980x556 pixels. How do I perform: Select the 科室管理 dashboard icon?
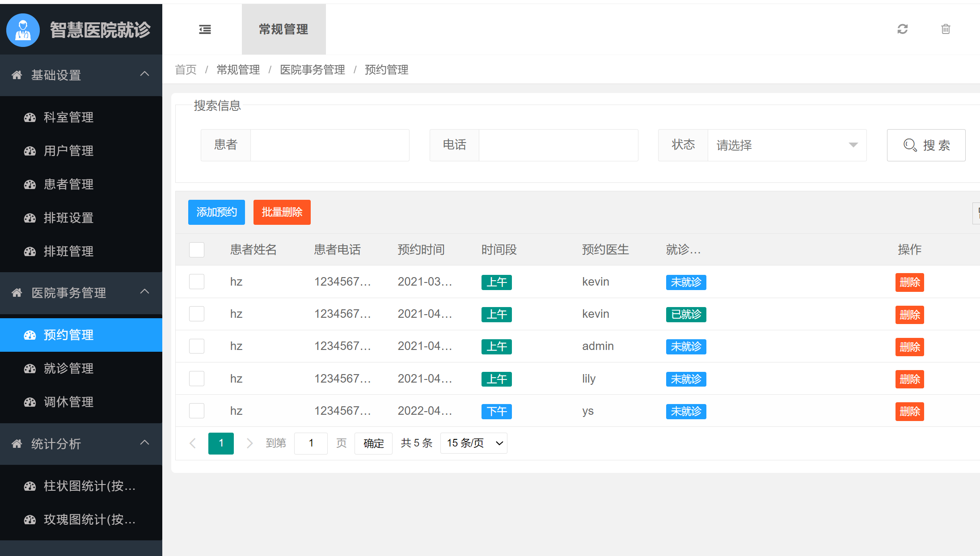point(30,117)
